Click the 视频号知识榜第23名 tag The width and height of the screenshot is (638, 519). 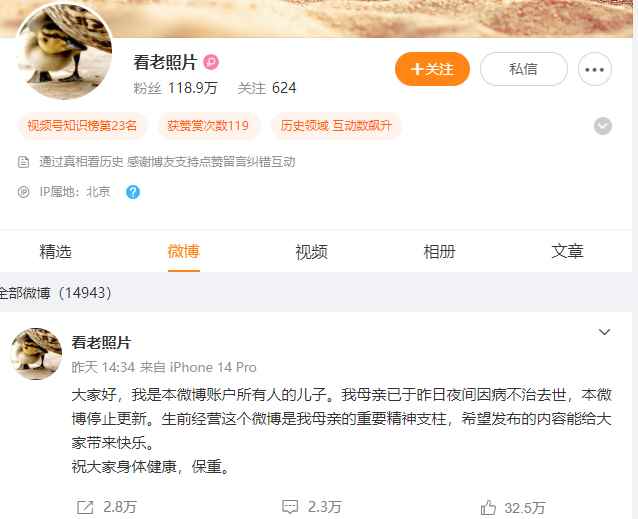(82, 125)
